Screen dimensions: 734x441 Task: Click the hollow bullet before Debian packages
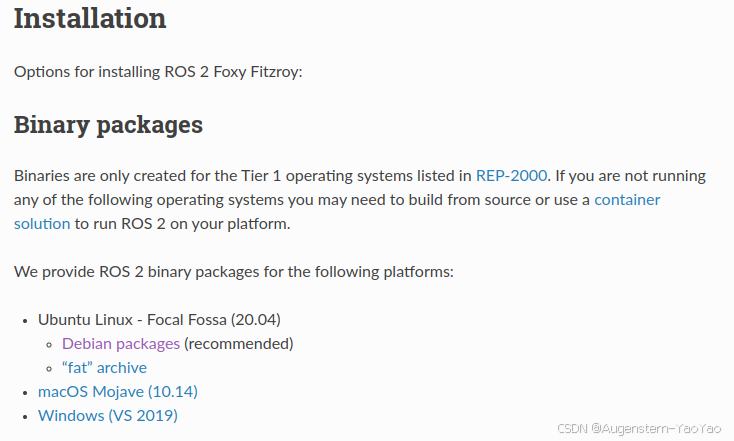(50, 344)
